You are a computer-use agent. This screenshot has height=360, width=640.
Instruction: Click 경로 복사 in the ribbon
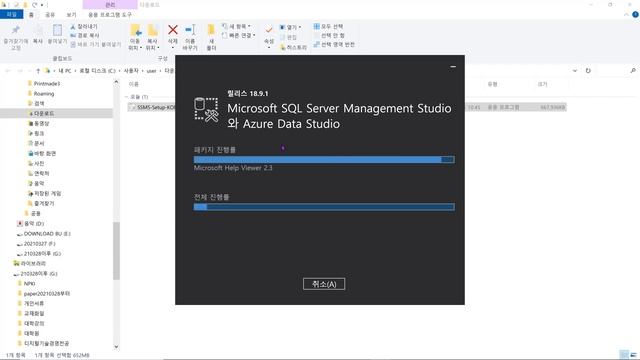pos(85,36)
